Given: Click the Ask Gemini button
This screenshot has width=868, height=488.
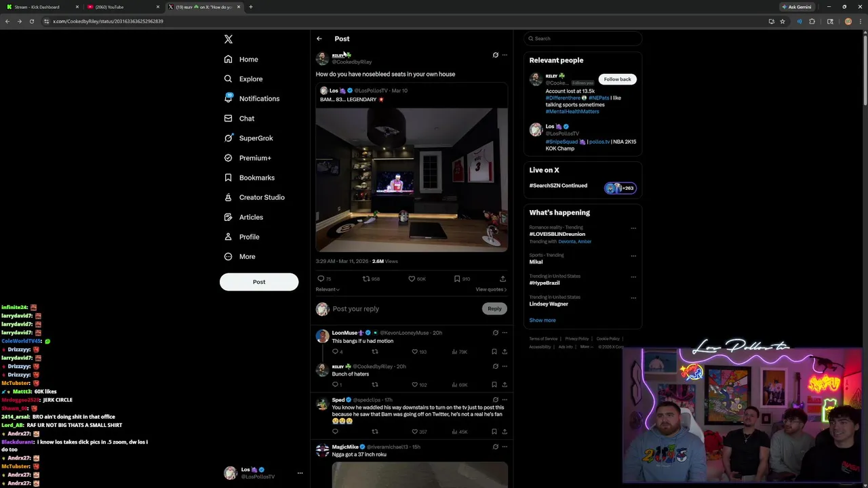Looking at the screenshot, I should (x=797, y=7).
